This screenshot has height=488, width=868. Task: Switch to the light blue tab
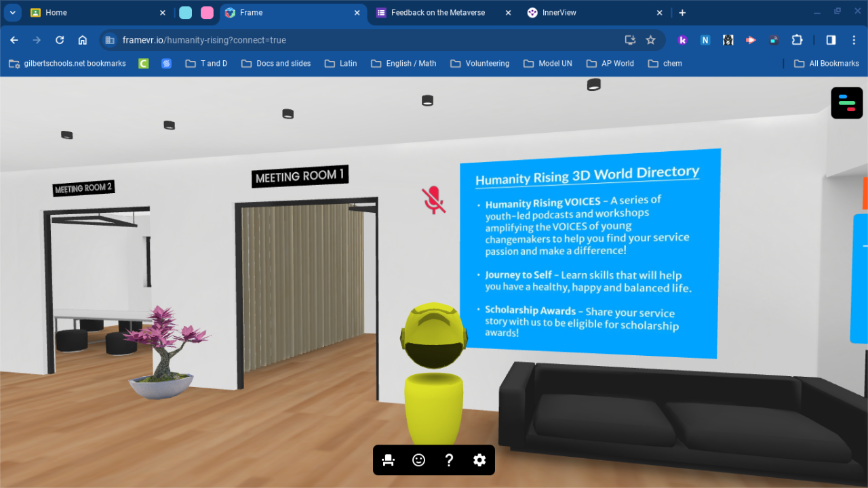(185, 13)
